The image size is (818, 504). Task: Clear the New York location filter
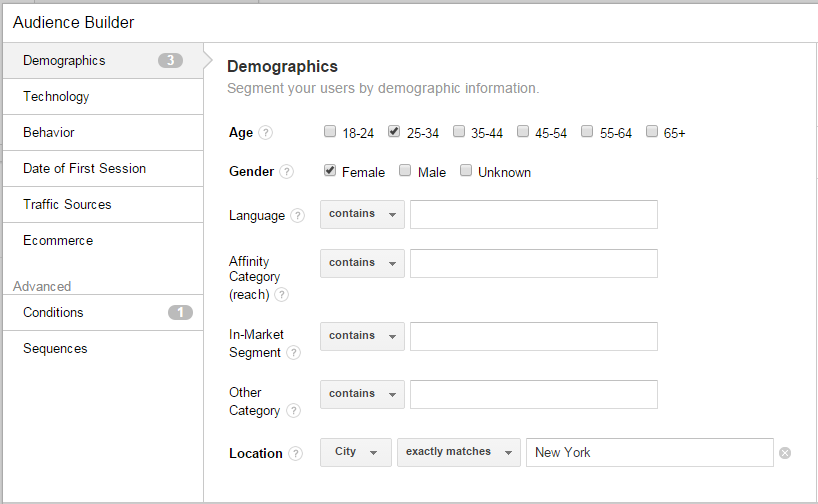785,453
